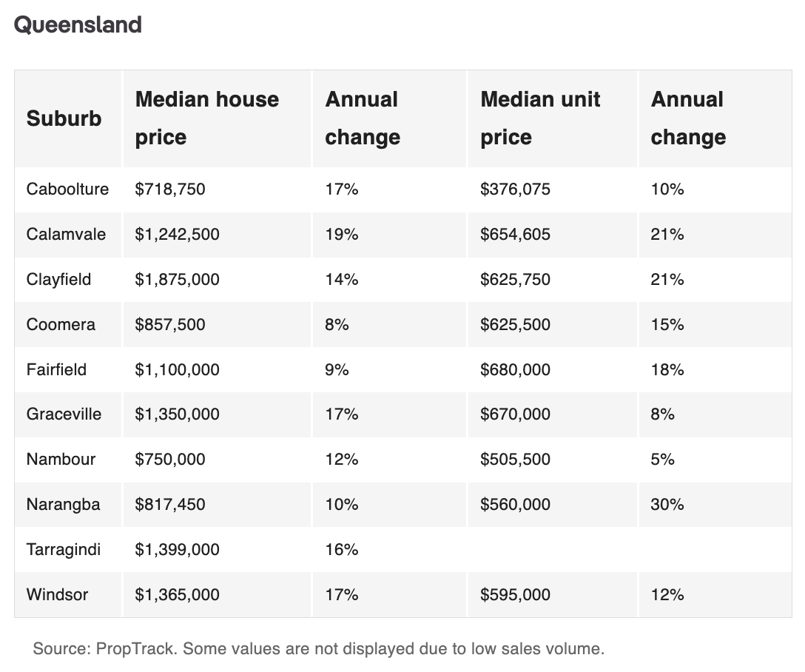Select Fairfield's $680,000 unit price
Image resolution: width=805 pixels, height=672 pixels.
coord(515,370)
